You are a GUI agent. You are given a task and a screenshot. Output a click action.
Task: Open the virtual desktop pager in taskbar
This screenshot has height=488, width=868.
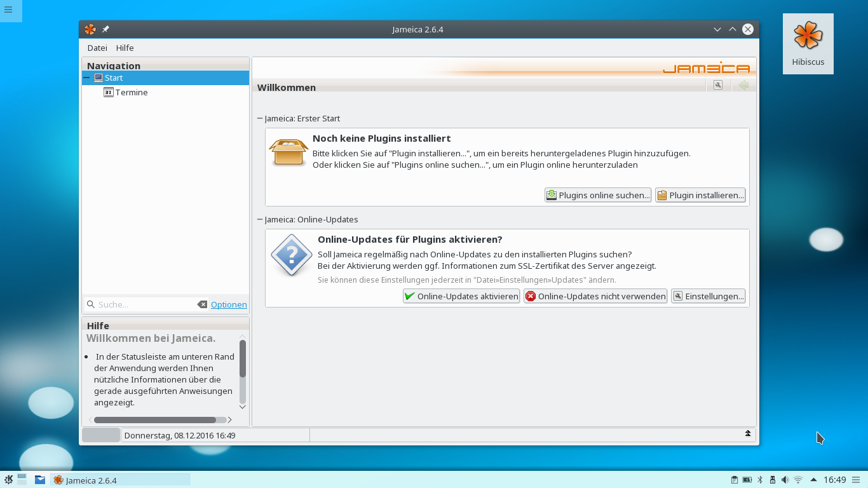(22, 480)
